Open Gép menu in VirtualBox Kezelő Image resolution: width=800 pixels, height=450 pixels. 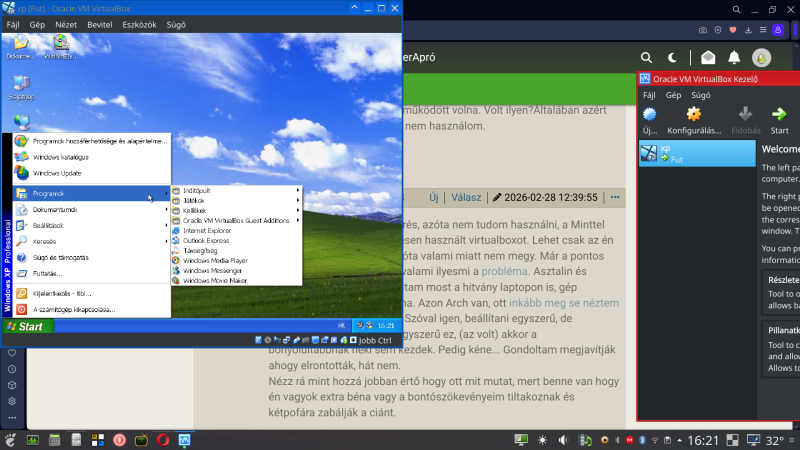point(673,95)
